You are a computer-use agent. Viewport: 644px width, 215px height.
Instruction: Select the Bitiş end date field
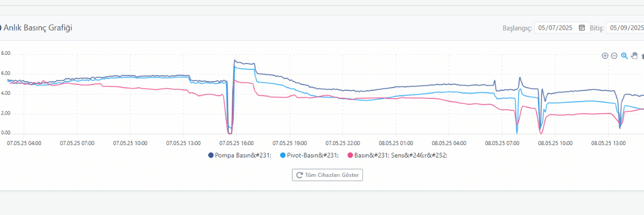click(625, 28)
